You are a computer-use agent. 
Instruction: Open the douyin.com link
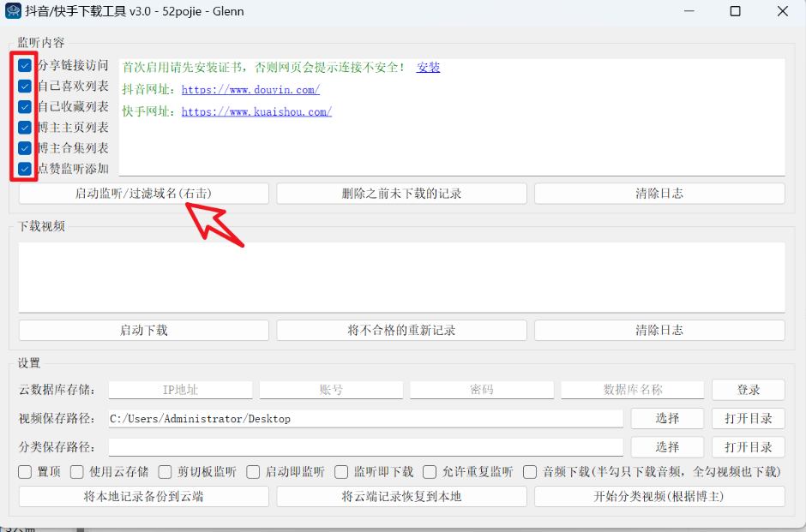(x=251, y=90)
